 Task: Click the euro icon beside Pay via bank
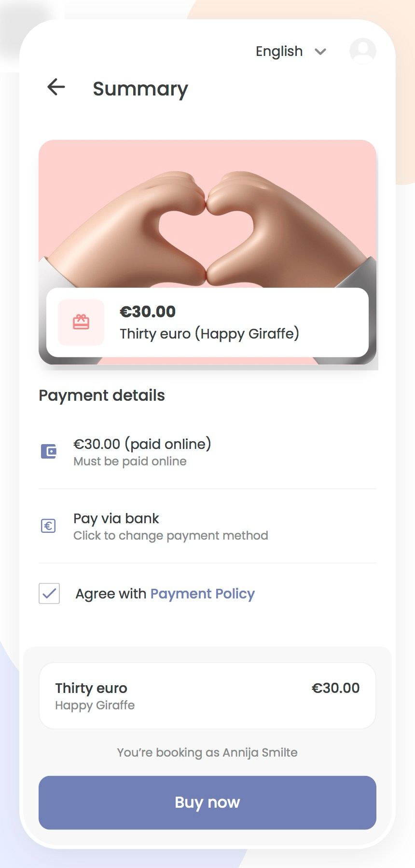[x=48, y=526]
